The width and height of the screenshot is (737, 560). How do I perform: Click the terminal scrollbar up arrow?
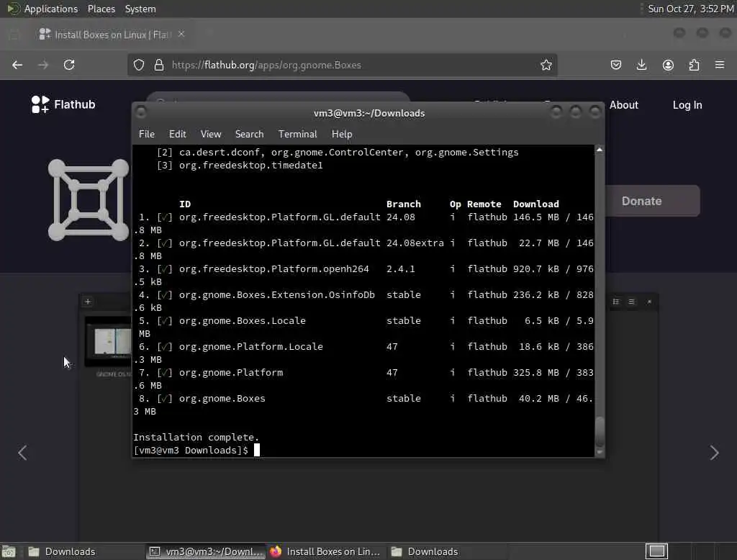point(600,150)
